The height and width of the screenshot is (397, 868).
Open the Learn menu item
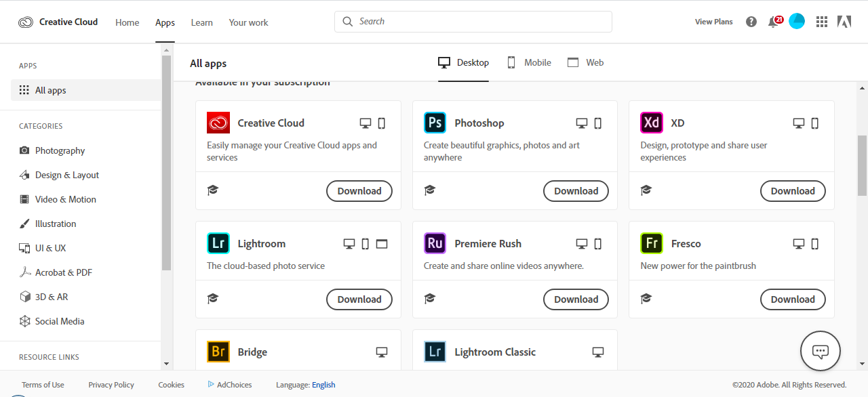pos(201,22)
